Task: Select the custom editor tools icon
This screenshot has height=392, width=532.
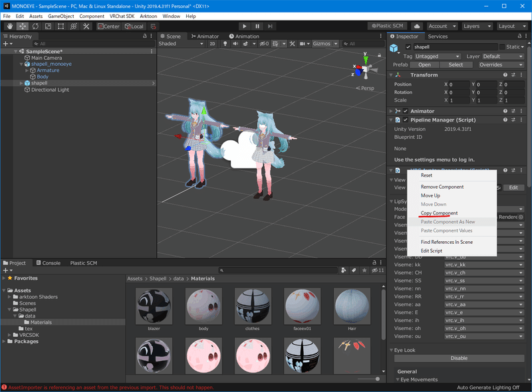Action: [x=86, y=26]
